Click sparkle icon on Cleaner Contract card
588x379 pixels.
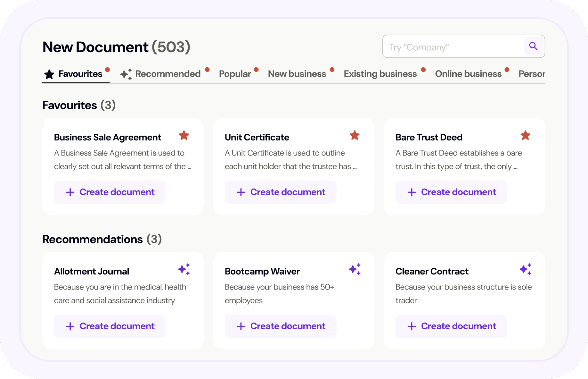tap(526, 269)
